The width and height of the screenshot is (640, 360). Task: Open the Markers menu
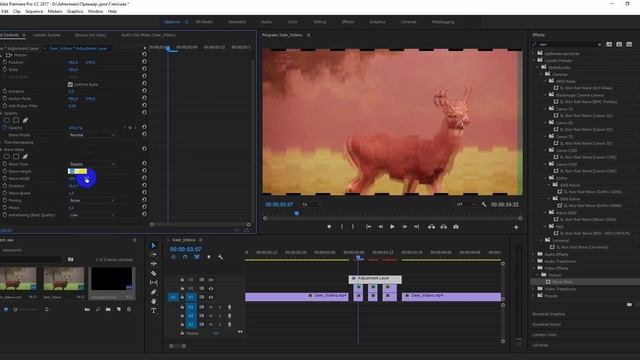(x=55, y=11)
